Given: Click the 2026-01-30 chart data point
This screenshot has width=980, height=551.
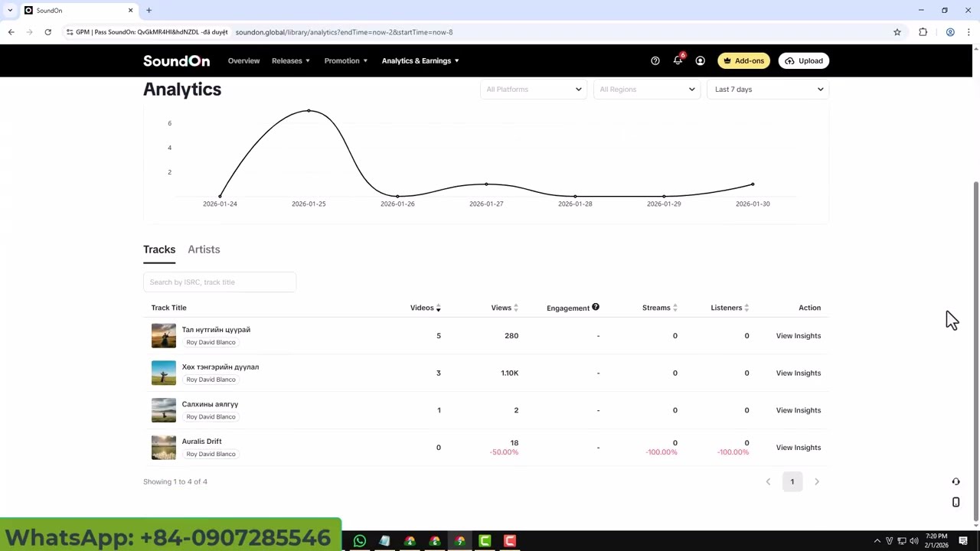Looking at the screenshot, I should 753,184.
